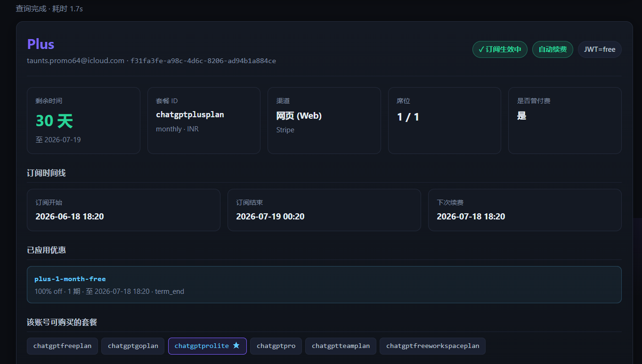The width and height of the screenshot is (642, 364).
Task: Select the chatgptgoplan plan chip
Action: (133, 346)
